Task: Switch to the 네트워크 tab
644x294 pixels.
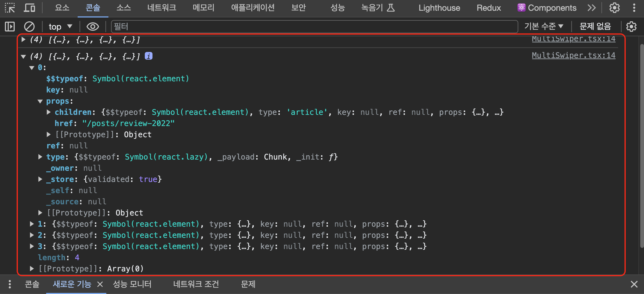Action: pos(162,8)
